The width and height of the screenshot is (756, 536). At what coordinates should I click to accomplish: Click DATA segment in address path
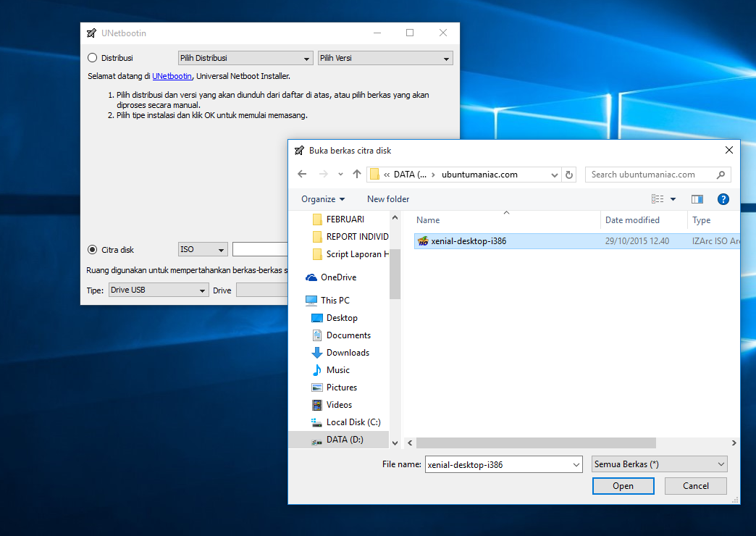(x=410, y=175)
